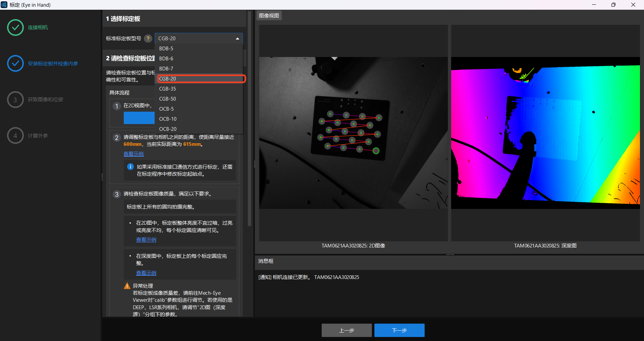Click the help question mark icon
The image size is (644, 341).
pos(148,39)
